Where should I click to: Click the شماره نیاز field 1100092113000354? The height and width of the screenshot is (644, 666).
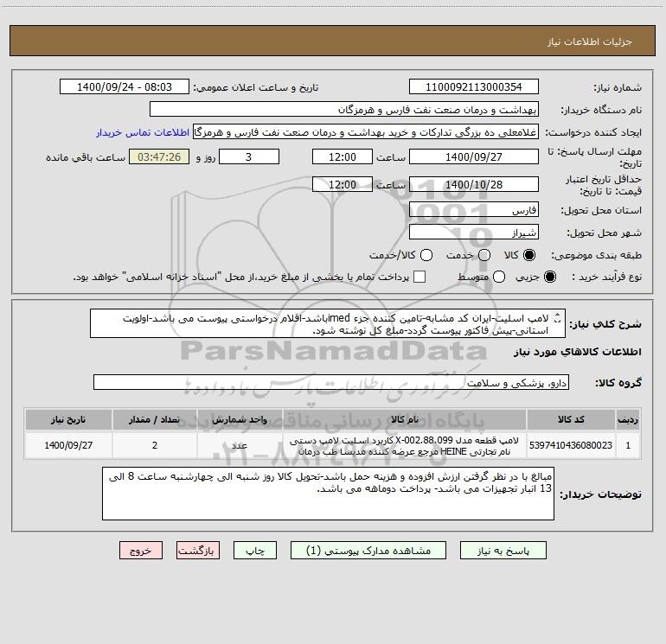(474, 87)
